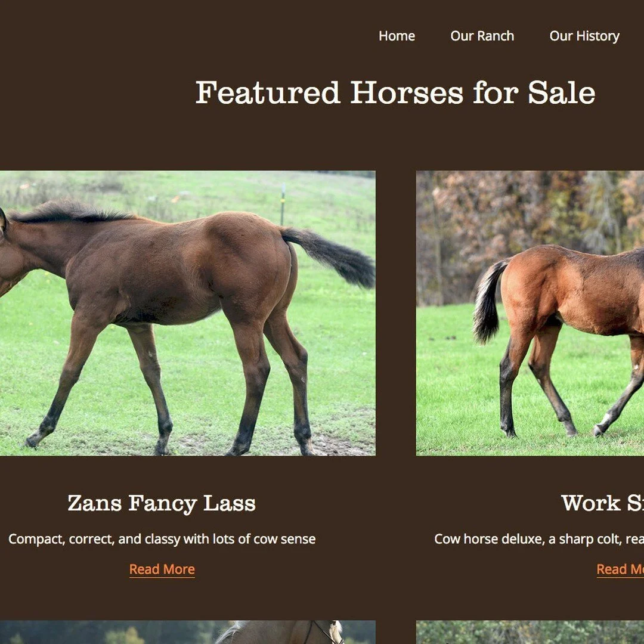The width and height of the screenshot is (644, 644).
Task: Click the 'Compact, correct, and classy' description text
Action: click(162, 538)
